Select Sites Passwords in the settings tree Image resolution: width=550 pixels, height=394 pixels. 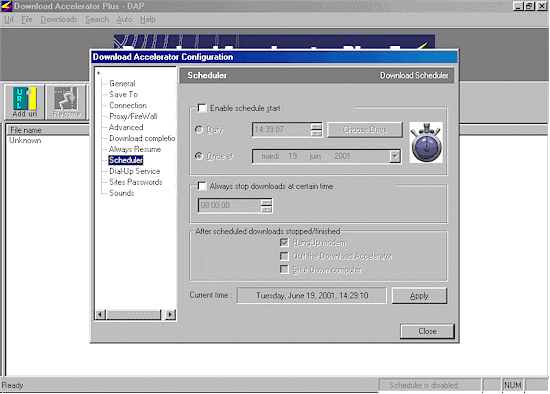click(x=135, y=182)
